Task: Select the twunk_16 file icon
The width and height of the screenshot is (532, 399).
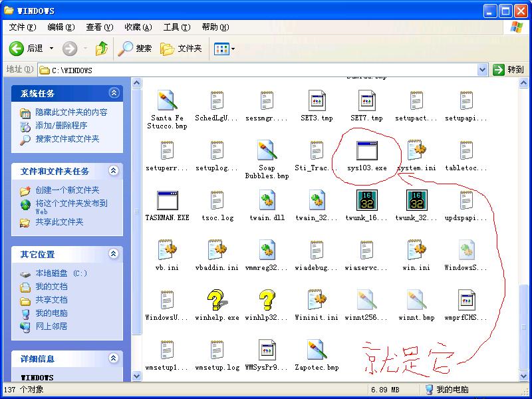Action: point(367,200)
